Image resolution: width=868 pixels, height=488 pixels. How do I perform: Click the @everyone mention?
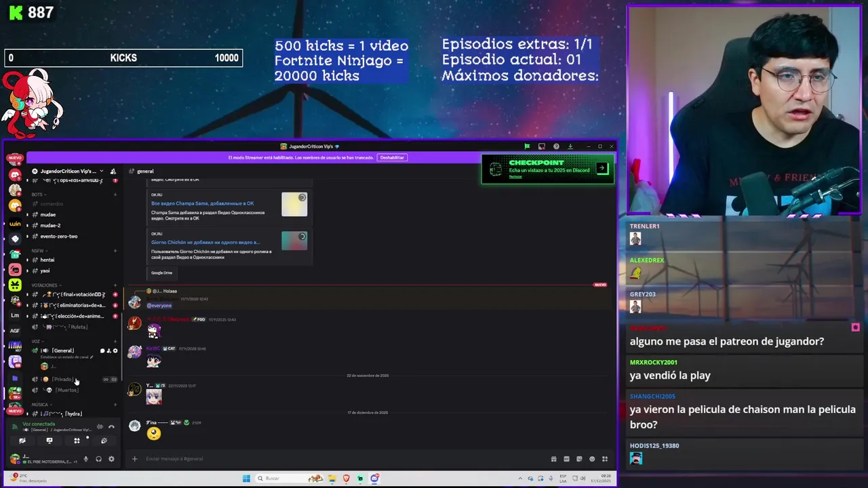tap(159, 306)
